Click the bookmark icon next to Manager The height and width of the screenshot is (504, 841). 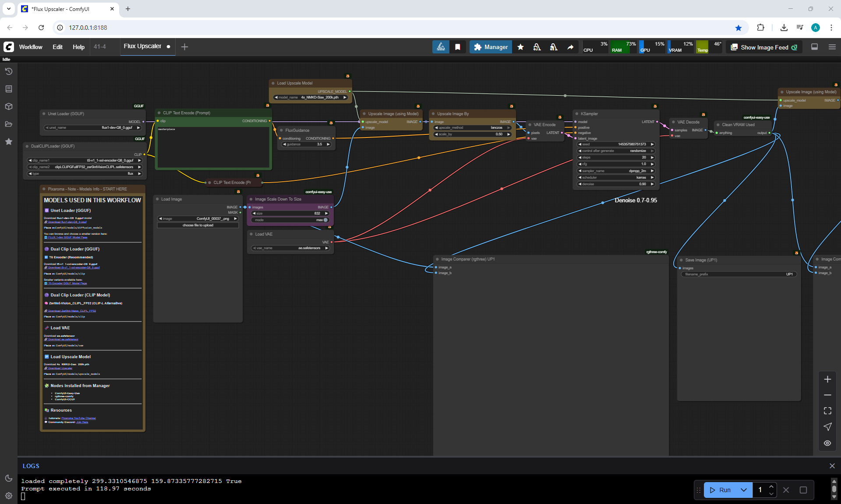458,47
